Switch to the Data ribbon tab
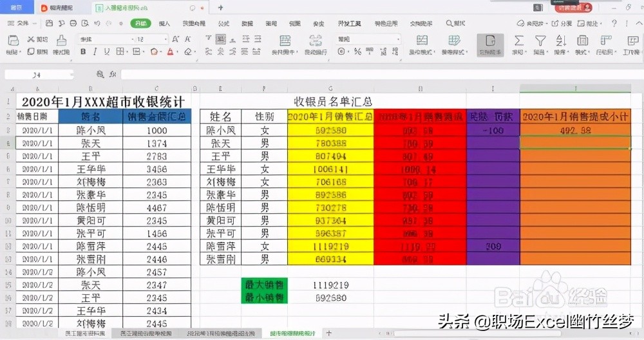This screenshot has width=644, height=340. [x=247, y=23]
